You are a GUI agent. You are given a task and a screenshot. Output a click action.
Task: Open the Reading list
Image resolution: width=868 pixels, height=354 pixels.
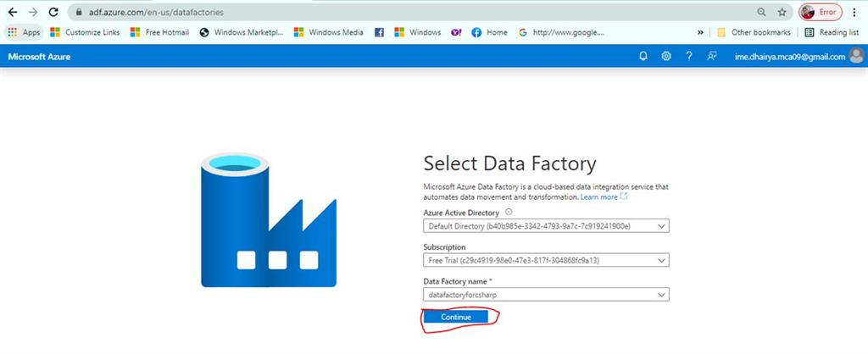(x=832, y=32)
